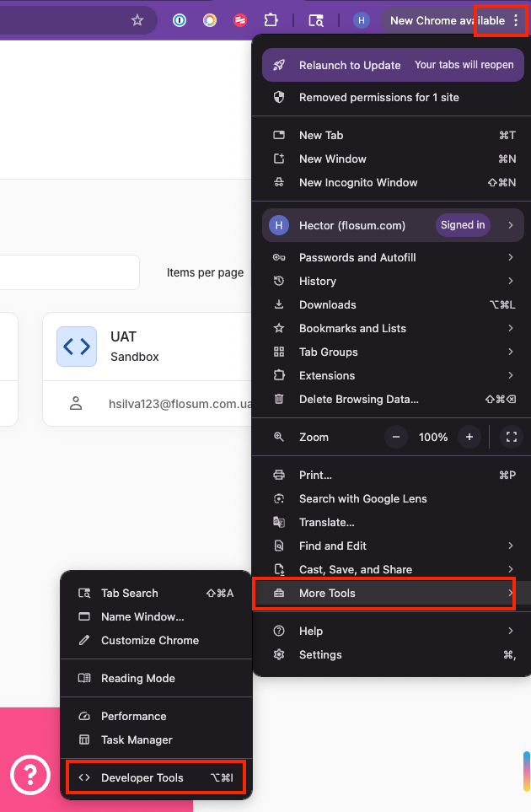
Task: Click the search input field on page
Action: pyautogui.click(x=67, y=272)
